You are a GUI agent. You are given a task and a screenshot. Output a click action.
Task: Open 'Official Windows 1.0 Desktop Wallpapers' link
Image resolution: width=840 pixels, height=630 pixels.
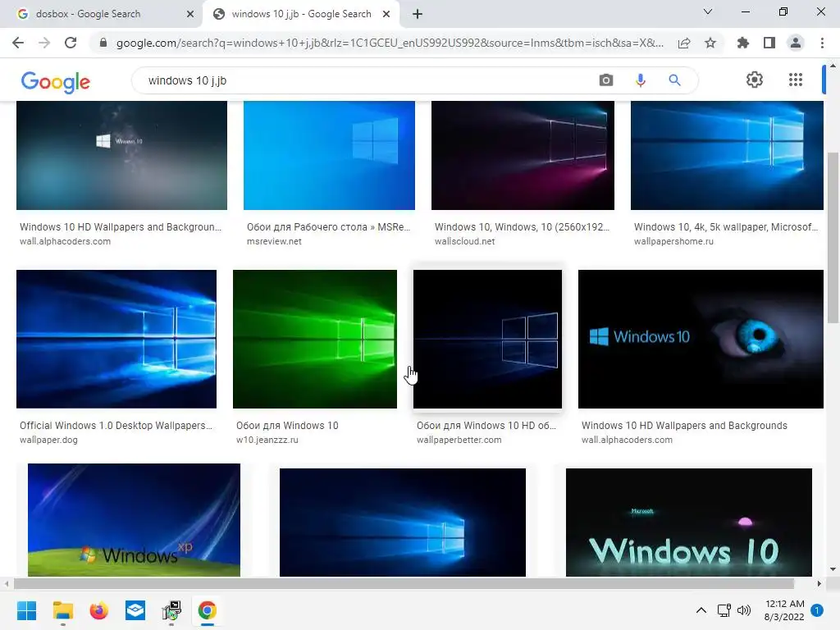116,426
